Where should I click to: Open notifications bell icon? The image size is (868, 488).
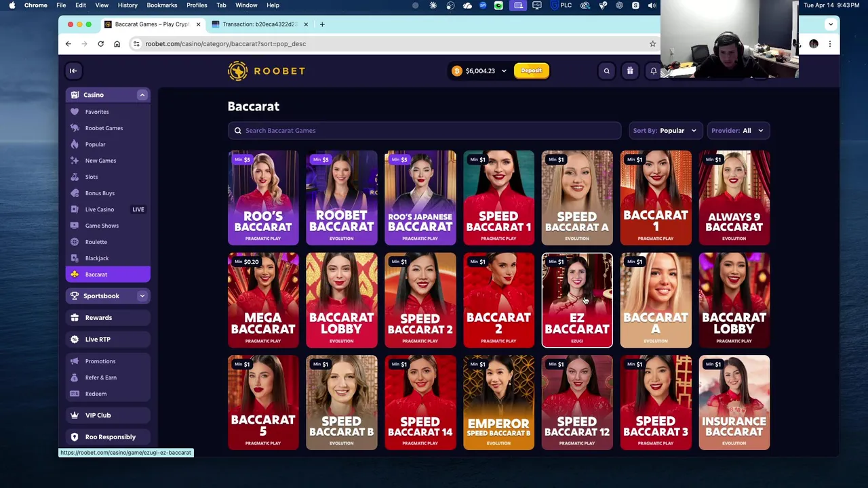[653, 70]
